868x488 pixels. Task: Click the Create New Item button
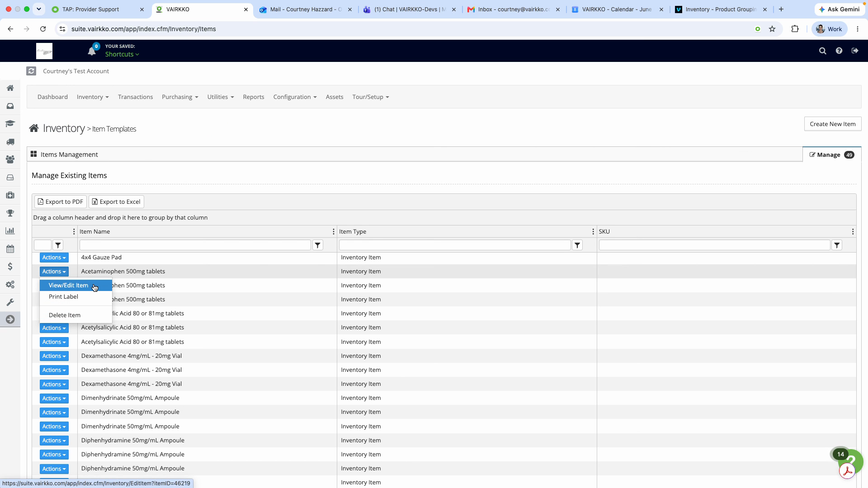[x=833, y=124]
